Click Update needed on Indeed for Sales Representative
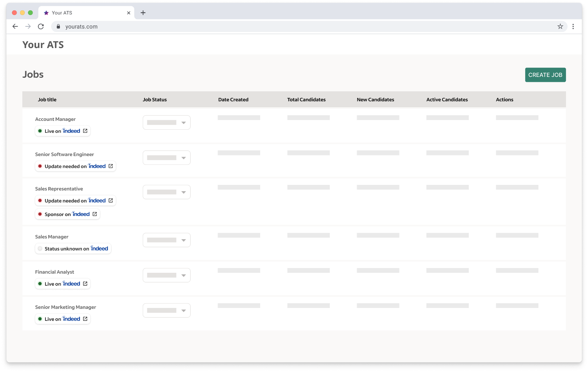The width and height of the screenshot is (588, 372). 76,200
